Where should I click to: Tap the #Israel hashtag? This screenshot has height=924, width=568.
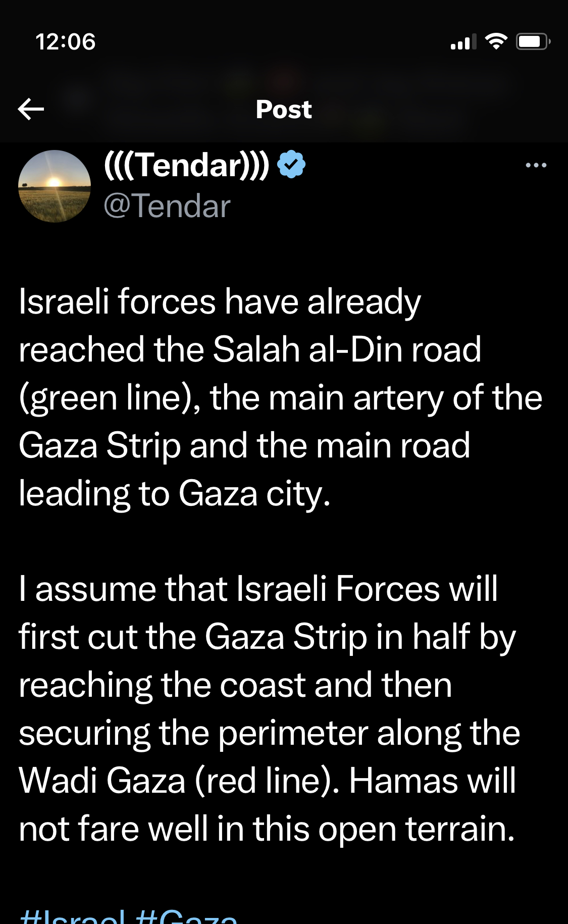(x=72, y=916)
